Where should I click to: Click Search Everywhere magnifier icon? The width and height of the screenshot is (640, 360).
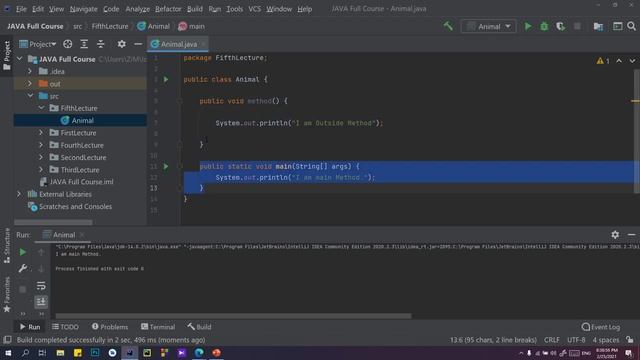pyautogui.click(x=631, y=26)
